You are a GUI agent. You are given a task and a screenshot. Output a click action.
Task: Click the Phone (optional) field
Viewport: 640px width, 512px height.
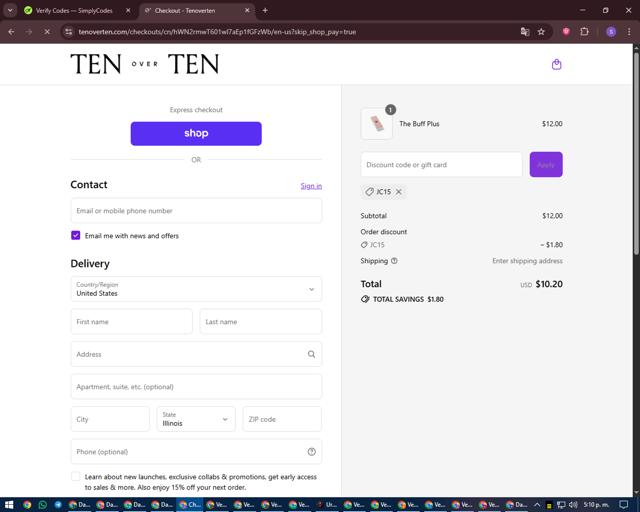tap(196, 452)
